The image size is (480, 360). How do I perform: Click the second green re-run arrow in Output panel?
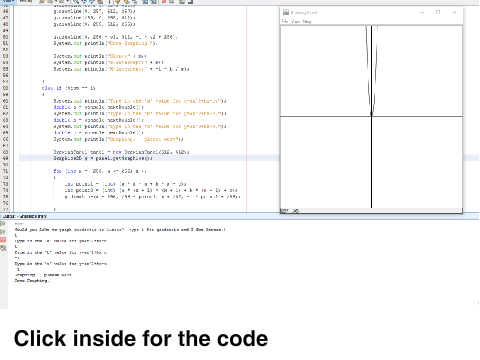click(x=3, y=232)
